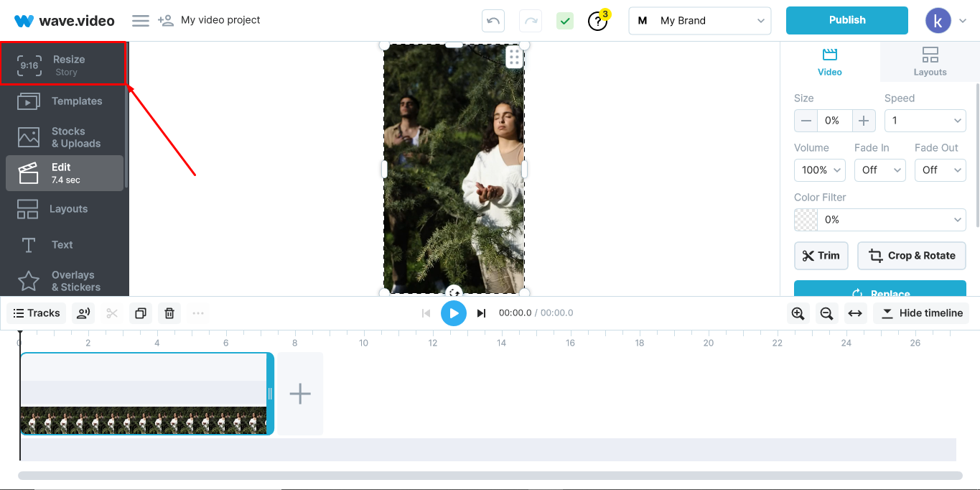Image resolution: width=980 pixels, height=490 pixels.
Task: Toggle the Hide timeline button
Action: 922,313
